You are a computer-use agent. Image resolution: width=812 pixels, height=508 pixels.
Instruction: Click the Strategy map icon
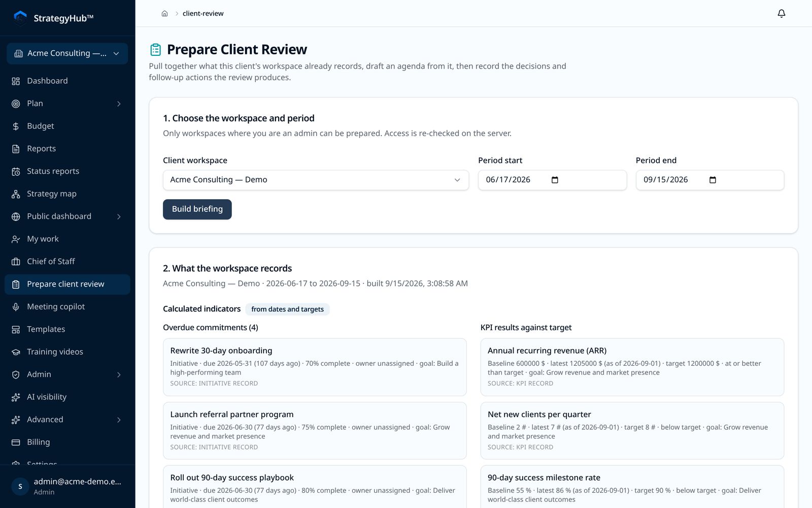click(16, 194)
